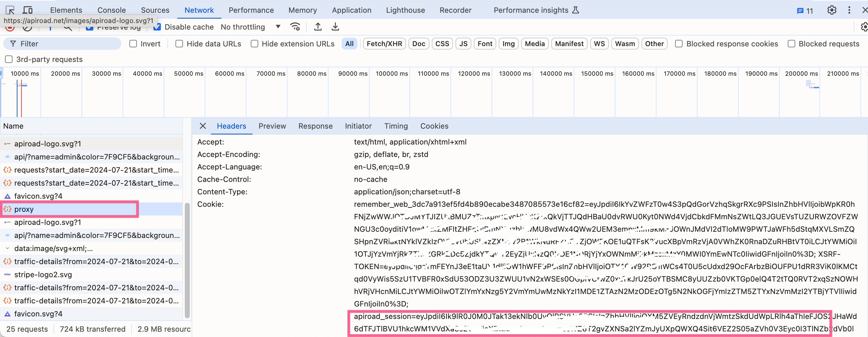The image size is (868, 337).
Task: Open throttling dropdown arrow
Action: point(278,27)
